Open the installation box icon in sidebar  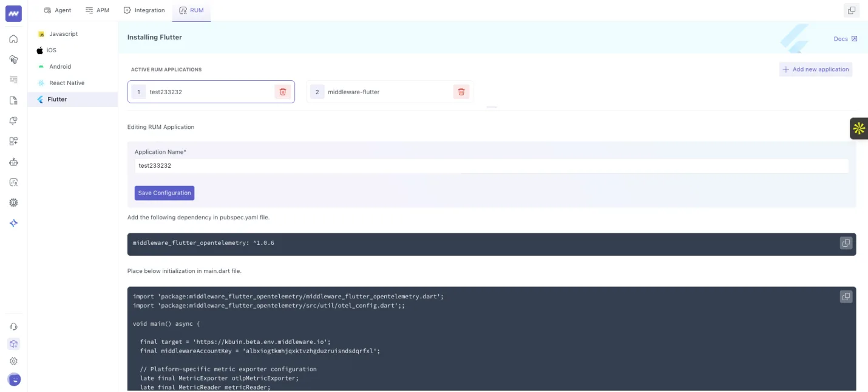pos(13,344)
